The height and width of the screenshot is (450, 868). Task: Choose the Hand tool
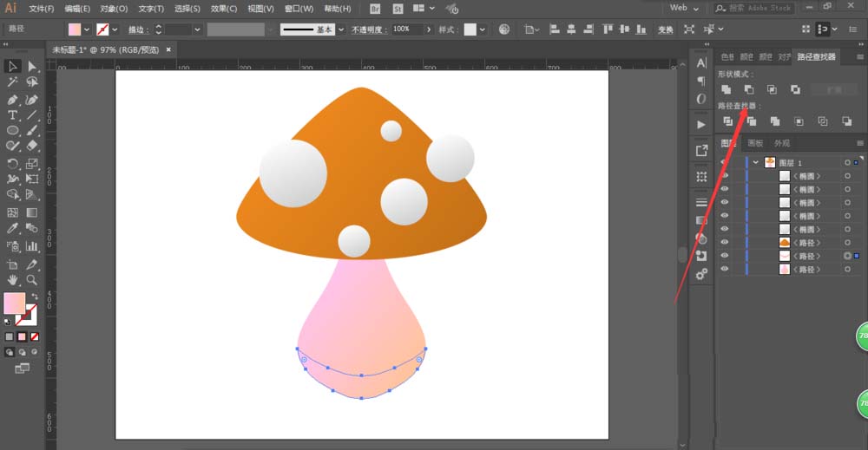pos(13,280)
